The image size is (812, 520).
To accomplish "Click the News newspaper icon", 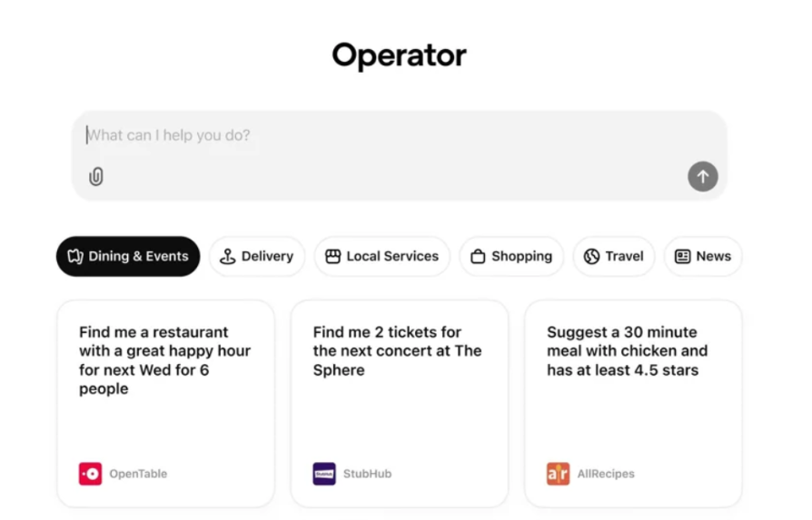I will coord(683,257).
